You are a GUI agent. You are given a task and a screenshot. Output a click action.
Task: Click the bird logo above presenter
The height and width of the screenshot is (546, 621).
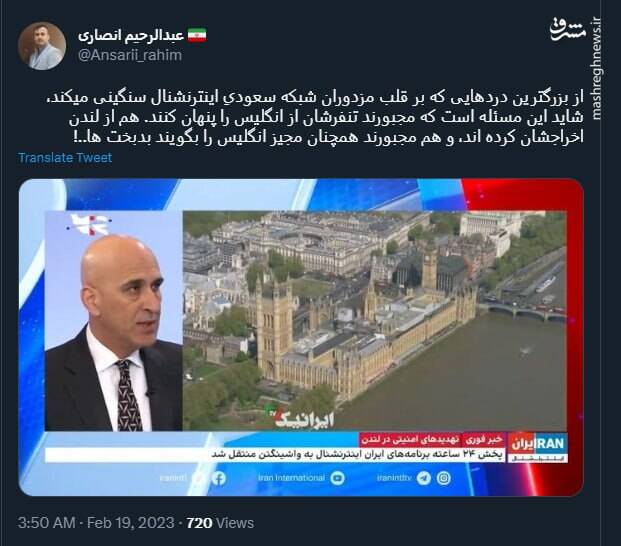89,225
